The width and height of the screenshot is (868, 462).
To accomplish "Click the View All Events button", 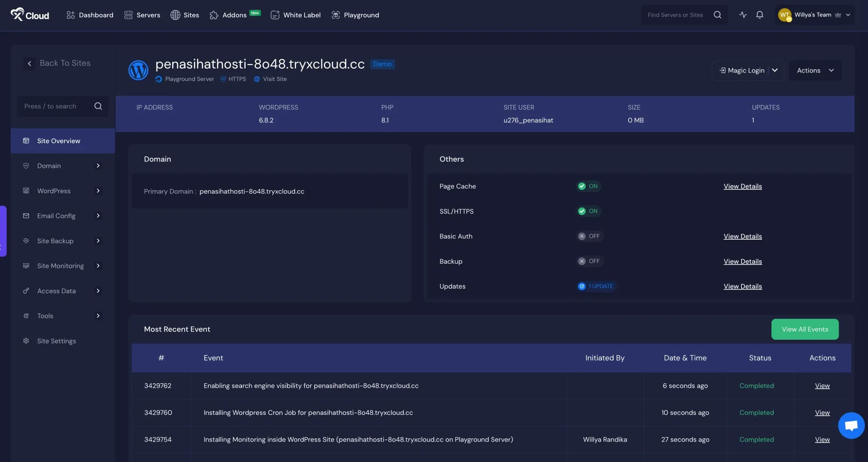I will tap(804, 329).
